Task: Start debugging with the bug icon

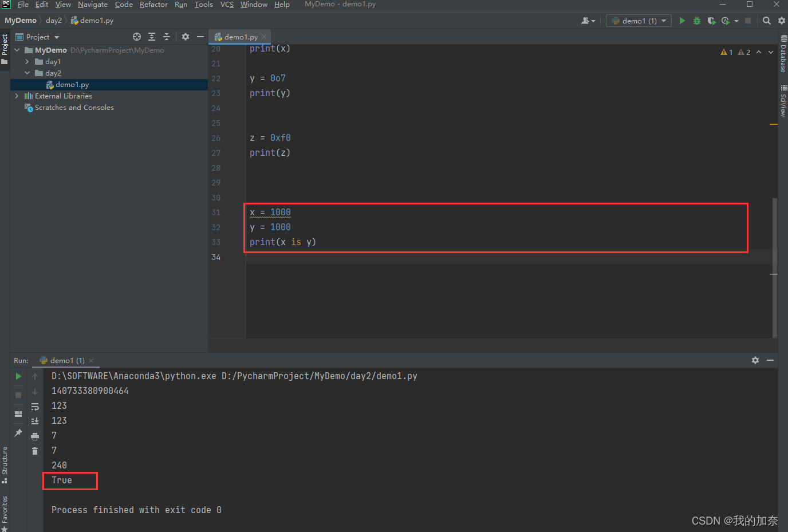Action: pyautogui.click(x=697, y=21)
